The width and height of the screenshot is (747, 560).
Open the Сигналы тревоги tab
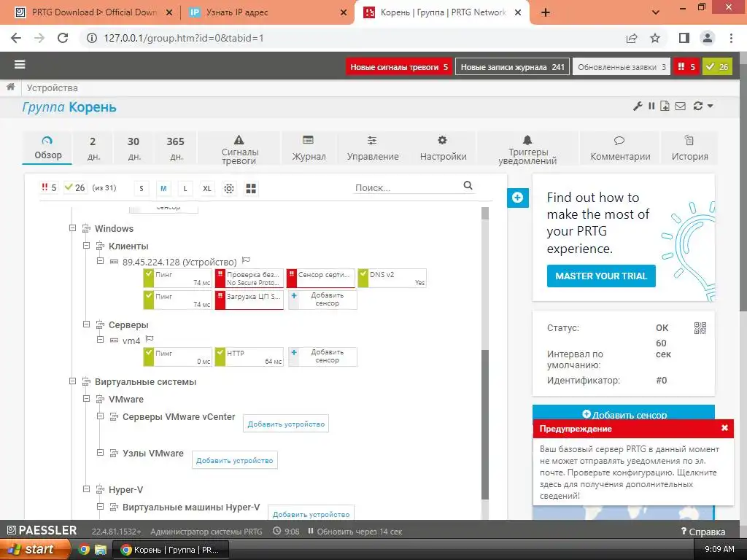239,148
